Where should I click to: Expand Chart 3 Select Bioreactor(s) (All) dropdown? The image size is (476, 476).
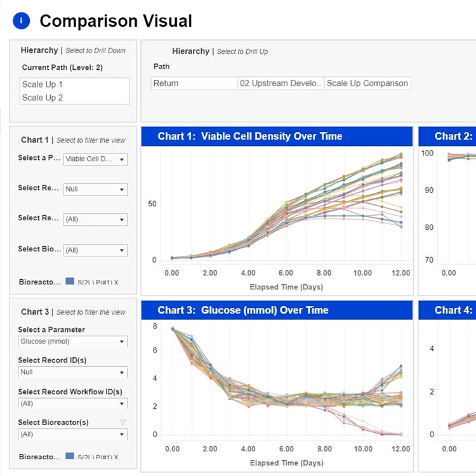(72, 435)
